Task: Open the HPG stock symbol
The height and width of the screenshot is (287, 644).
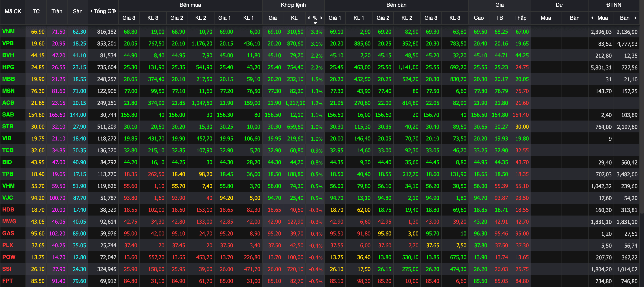Action: tap(8, 67)
